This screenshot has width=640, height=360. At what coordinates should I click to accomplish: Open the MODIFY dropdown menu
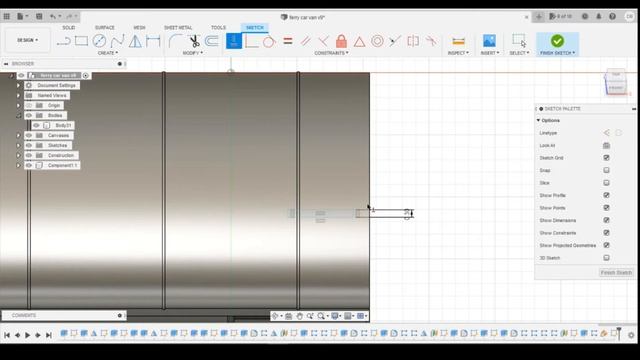(193, 53)
